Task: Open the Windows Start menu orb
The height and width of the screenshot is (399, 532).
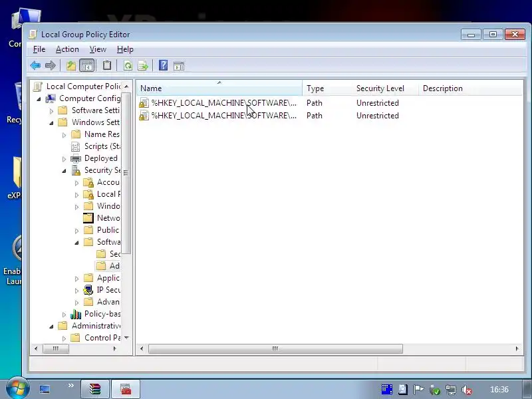Action: tap(17, 389)
